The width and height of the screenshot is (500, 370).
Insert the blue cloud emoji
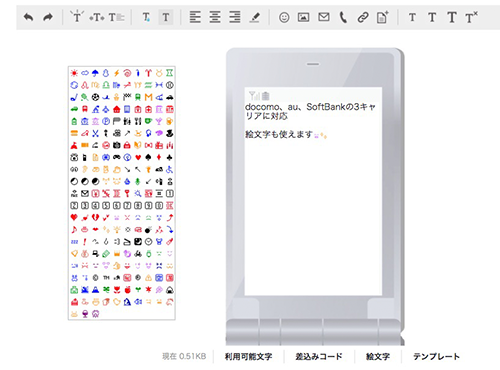(85, 73)
